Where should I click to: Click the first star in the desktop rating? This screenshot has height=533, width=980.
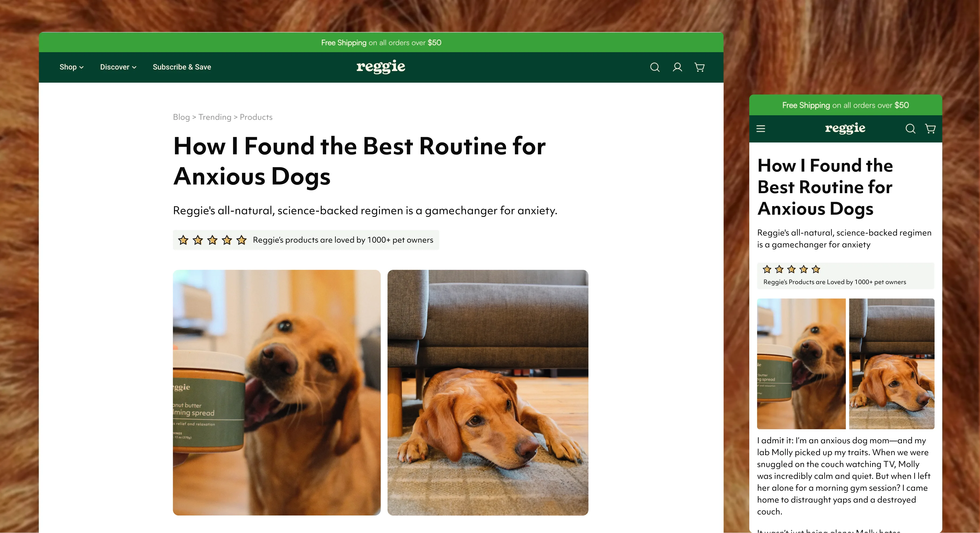[x=183, y=240]
